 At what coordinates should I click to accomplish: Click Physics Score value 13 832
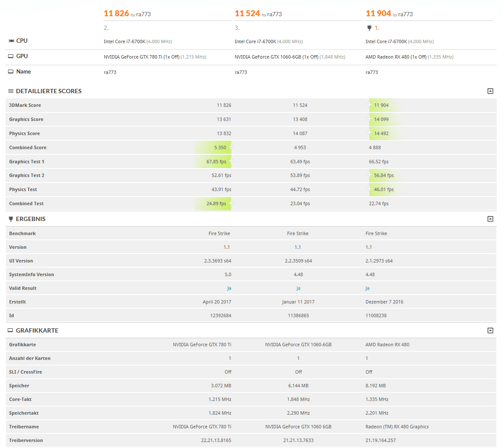point(224,134)
